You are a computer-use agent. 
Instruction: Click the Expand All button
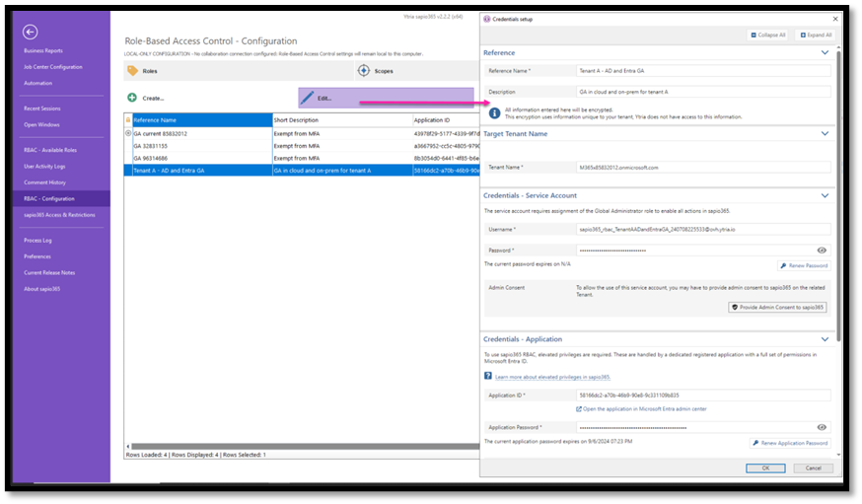816,35
